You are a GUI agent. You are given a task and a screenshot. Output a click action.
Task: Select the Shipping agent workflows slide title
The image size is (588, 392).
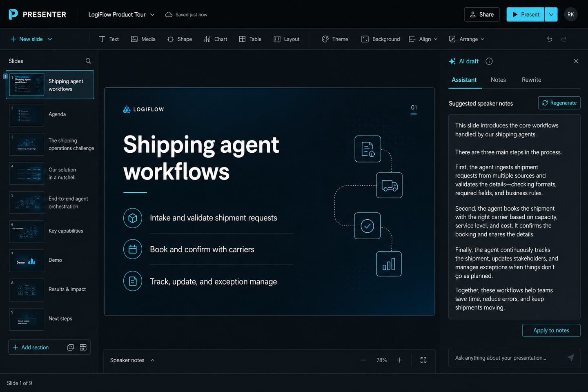tap(201, 158)
